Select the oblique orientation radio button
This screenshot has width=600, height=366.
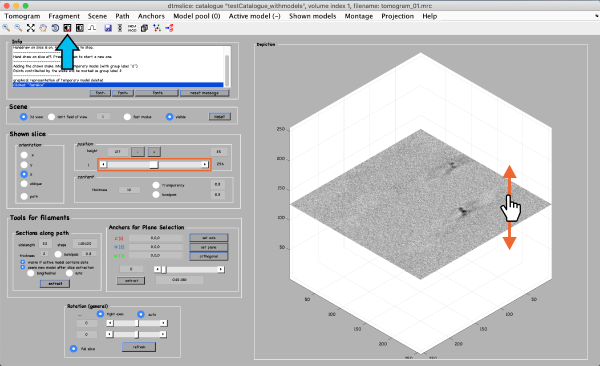point(24,184)
